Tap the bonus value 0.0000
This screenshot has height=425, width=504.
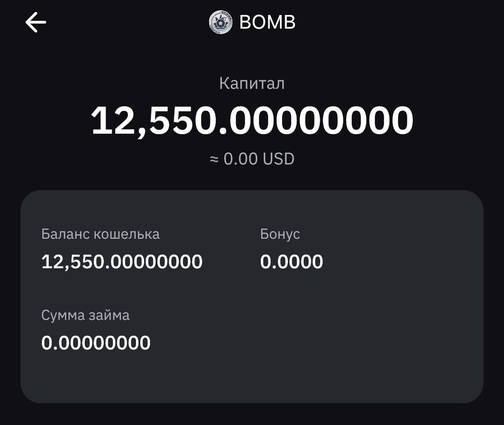(x=292, y=261)
